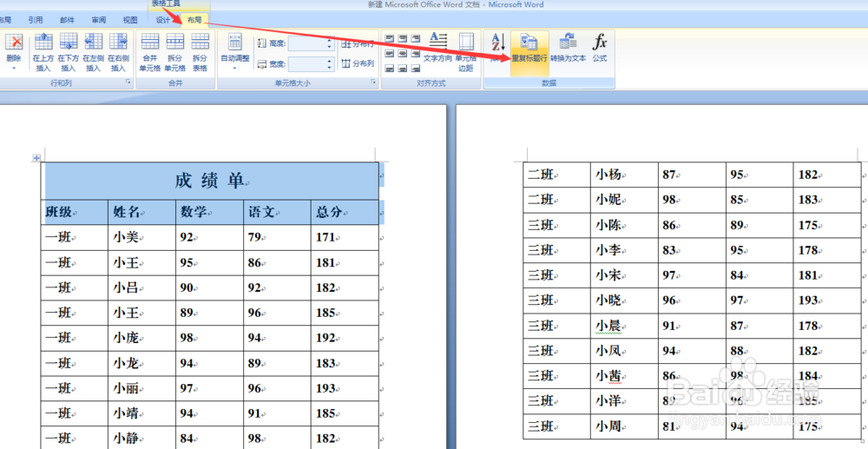The image size is (868, 449).
Task: Open the Design (设计) tab
Action: coord(163,20)
